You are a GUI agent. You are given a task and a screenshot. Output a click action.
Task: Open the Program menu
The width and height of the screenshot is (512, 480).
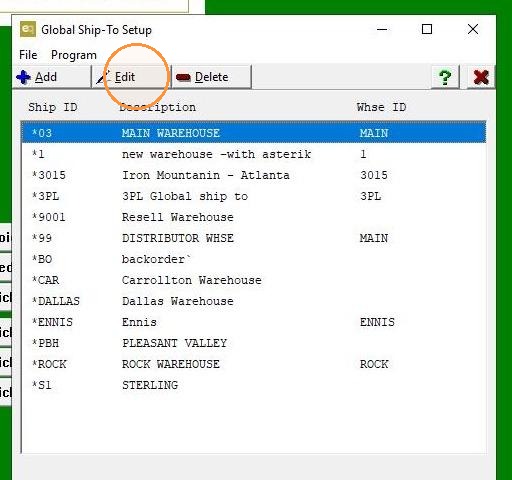pos(74,55)
